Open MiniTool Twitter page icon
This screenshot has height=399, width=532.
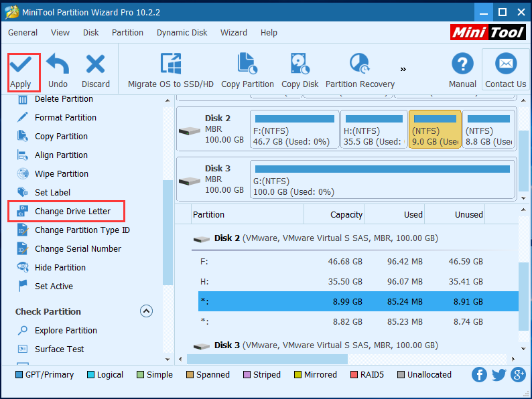coord(498,375)
